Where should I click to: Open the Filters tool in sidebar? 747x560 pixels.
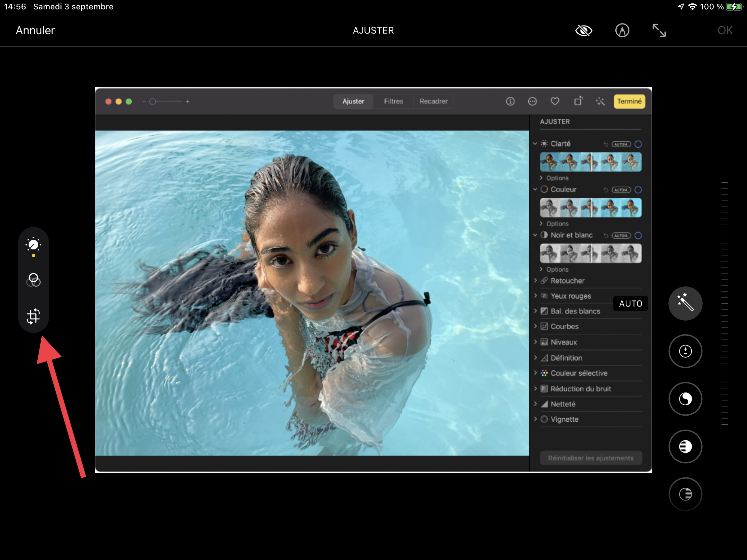tap(34, 280)
